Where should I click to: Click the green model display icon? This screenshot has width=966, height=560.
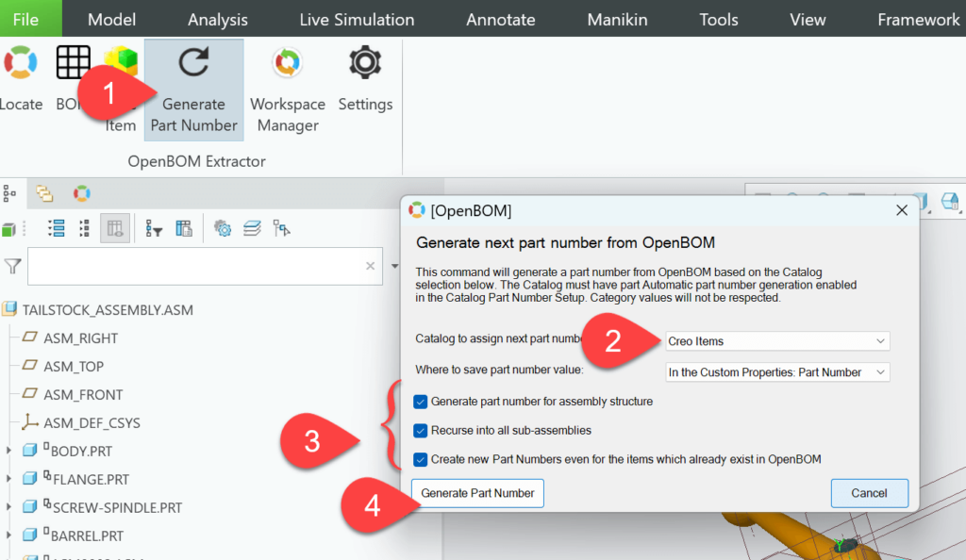click(x=8, y=229)
